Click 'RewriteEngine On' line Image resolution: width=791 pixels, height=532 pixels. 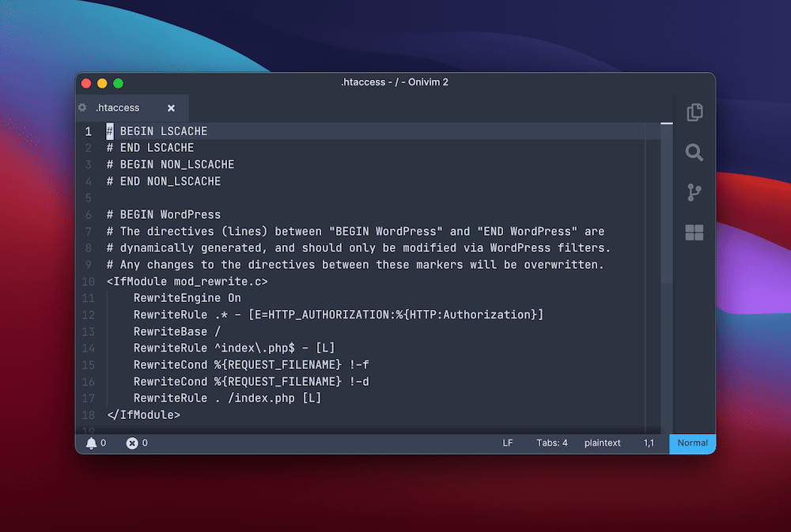point(187,297)
